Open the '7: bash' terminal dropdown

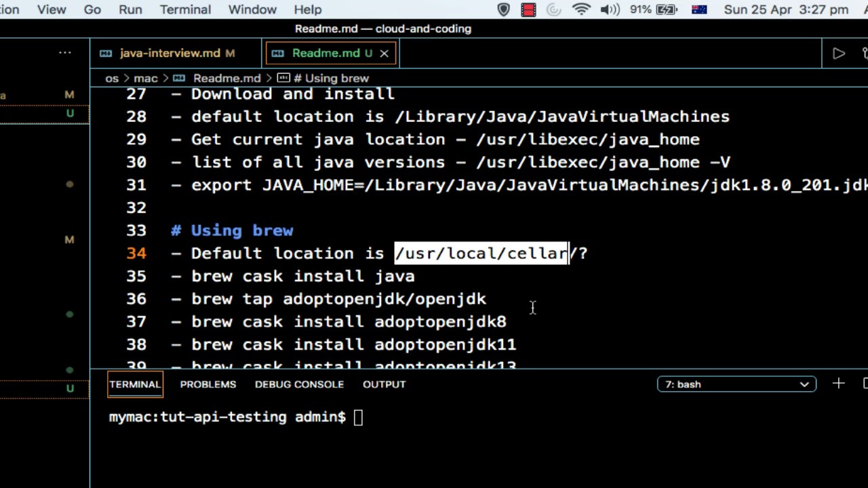pos(736,384)
